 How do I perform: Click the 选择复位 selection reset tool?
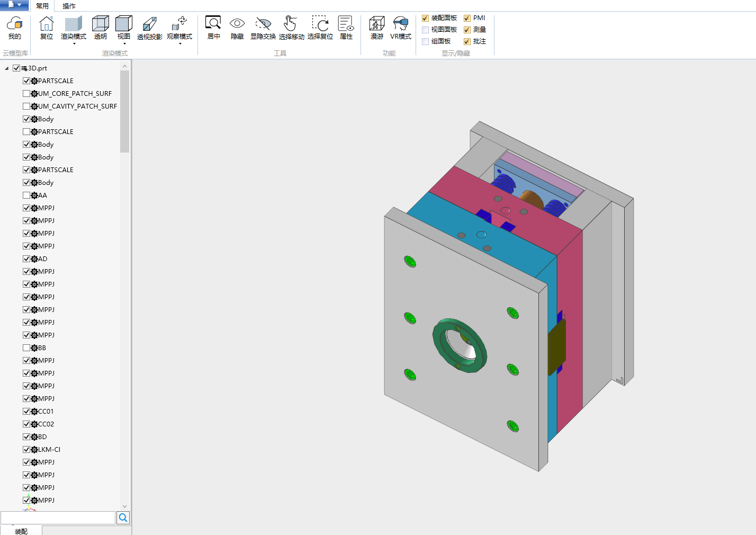coord(320,28)
